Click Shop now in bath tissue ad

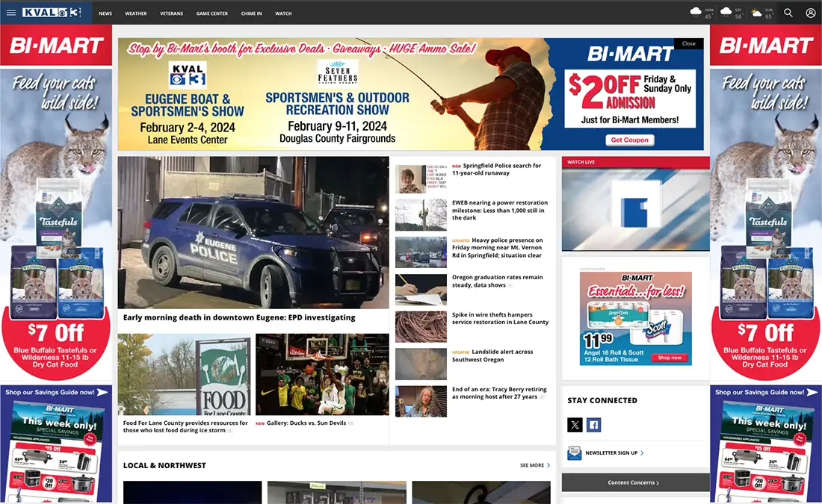(670, 358)
